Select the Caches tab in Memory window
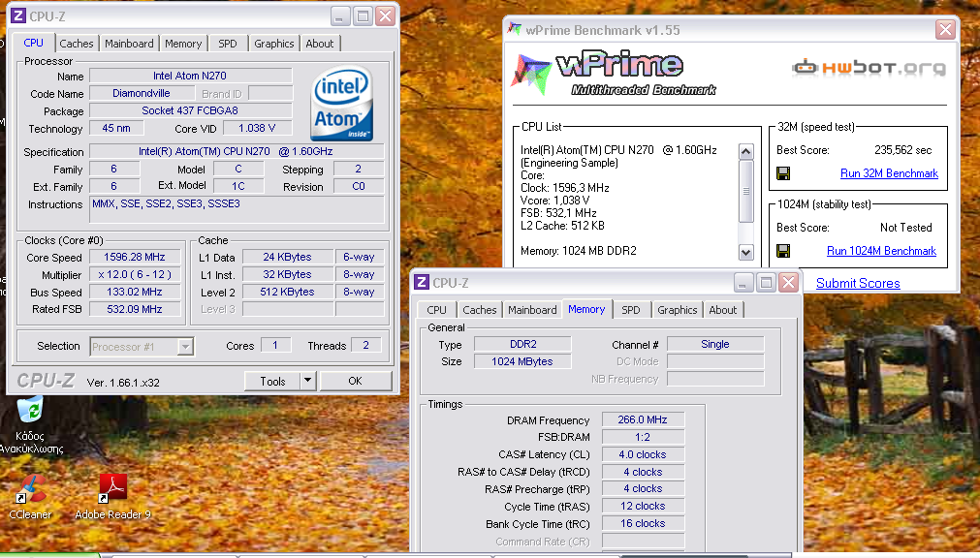The height and width of the screenshot is (558, 980). [x=480, y=310]
